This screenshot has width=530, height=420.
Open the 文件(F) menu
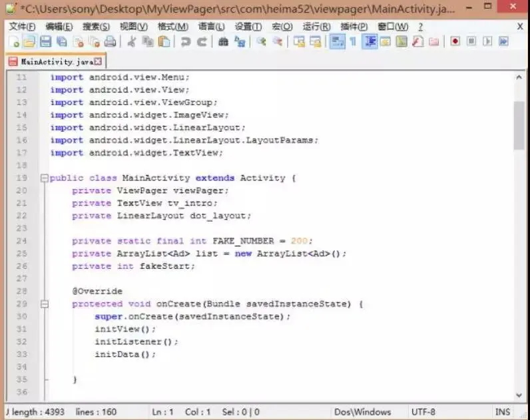(22, 27)
